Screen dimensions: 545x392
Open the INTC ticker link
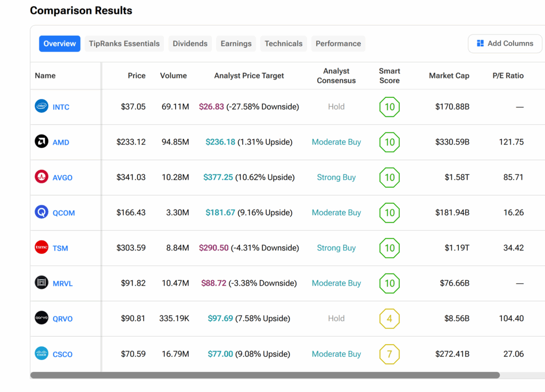pos(61,107)
